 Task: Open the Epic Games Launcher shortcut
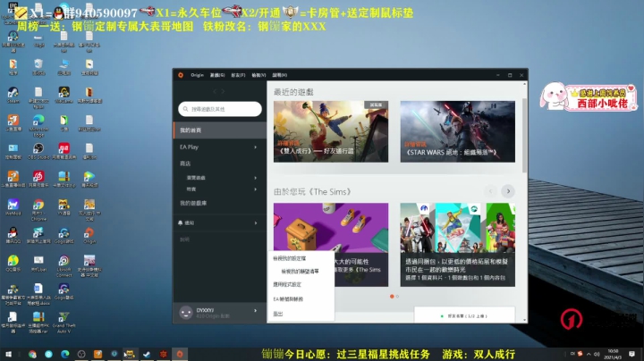tap(13, 11)
